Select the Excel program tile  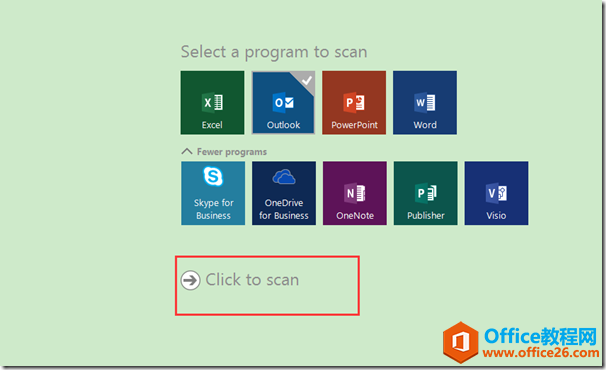212,102
